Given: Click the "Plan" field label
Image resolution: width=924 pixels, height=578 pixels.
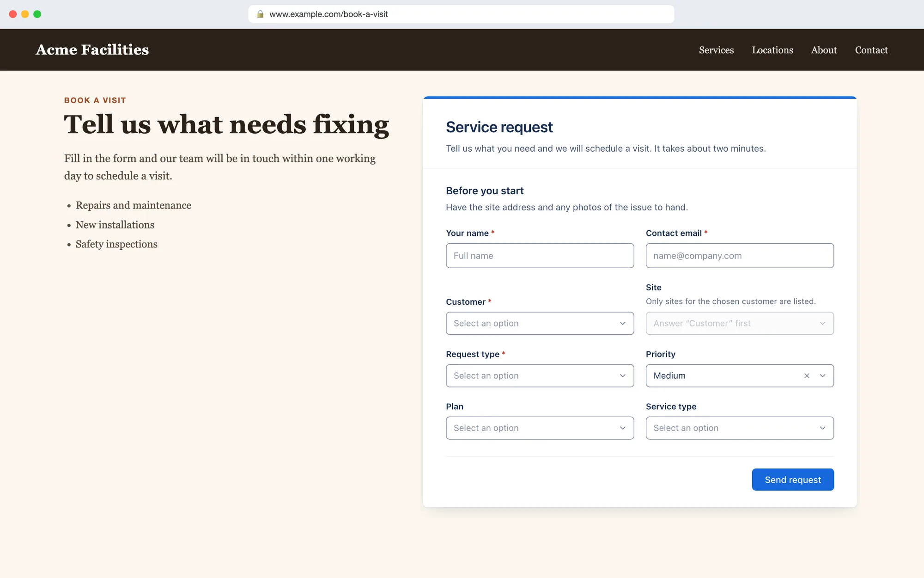Looking at the screenshot, I should [x=455, y=406].
